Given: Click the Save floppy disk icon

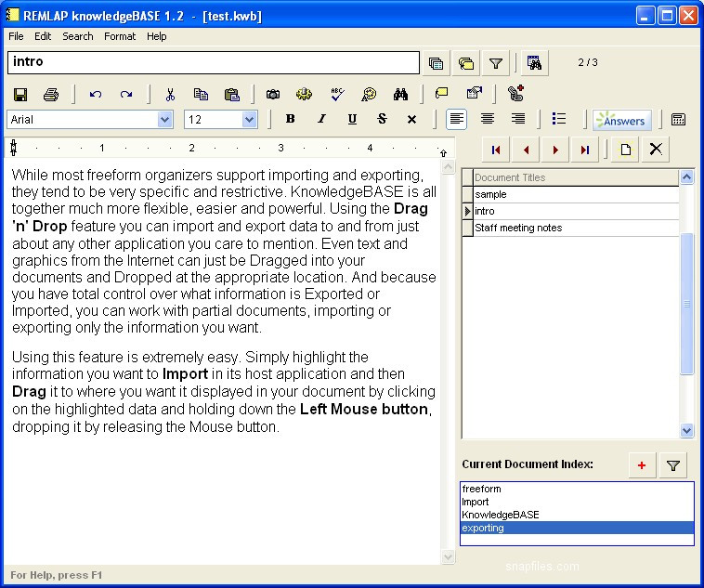Looking at the screenshot, I should 20,95.
